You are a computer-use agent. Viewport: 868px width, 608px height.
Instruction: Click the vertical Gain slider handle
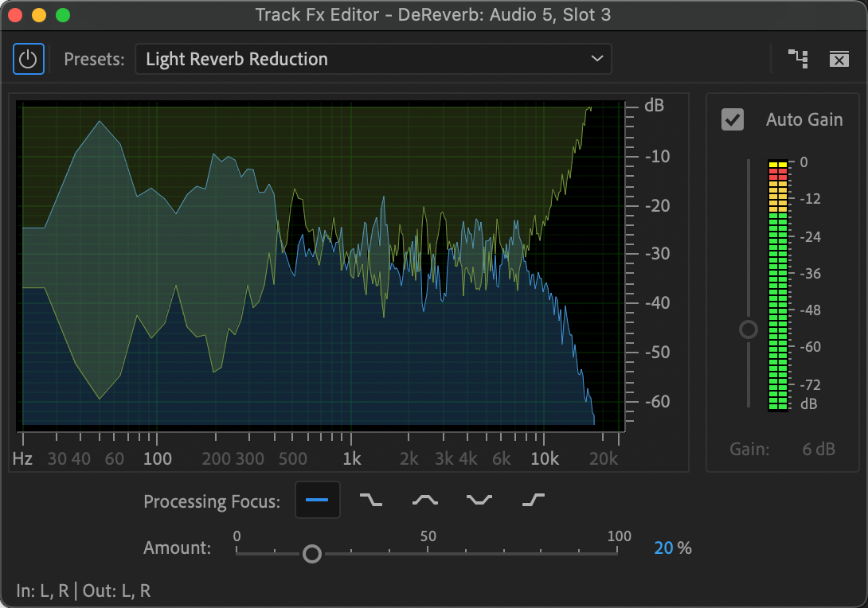point(749,329)
